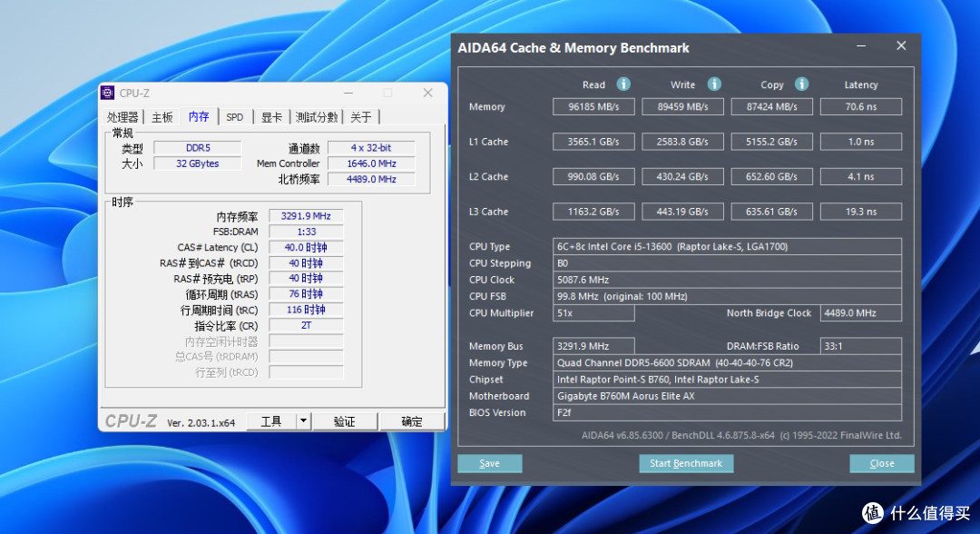This screenshot has width=980, height=534.
Task: Click the Memory Bus value in AIDA64
Action: (593, 346)
